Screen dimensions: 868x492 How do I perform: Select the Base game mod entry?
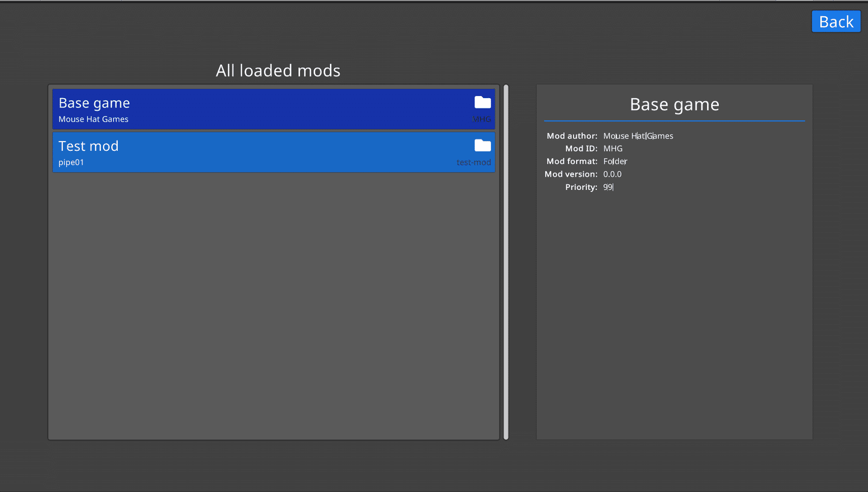coord(273,109)
